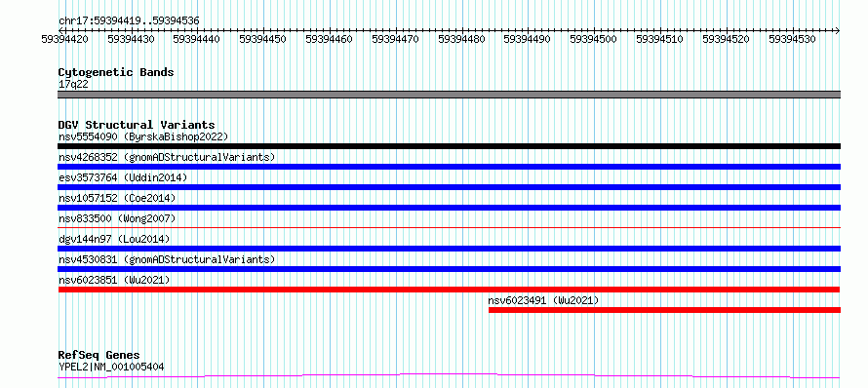868x388 pixels.
Task: Open nsv1057152 (Coe2014) variant label
Action: 117,198
